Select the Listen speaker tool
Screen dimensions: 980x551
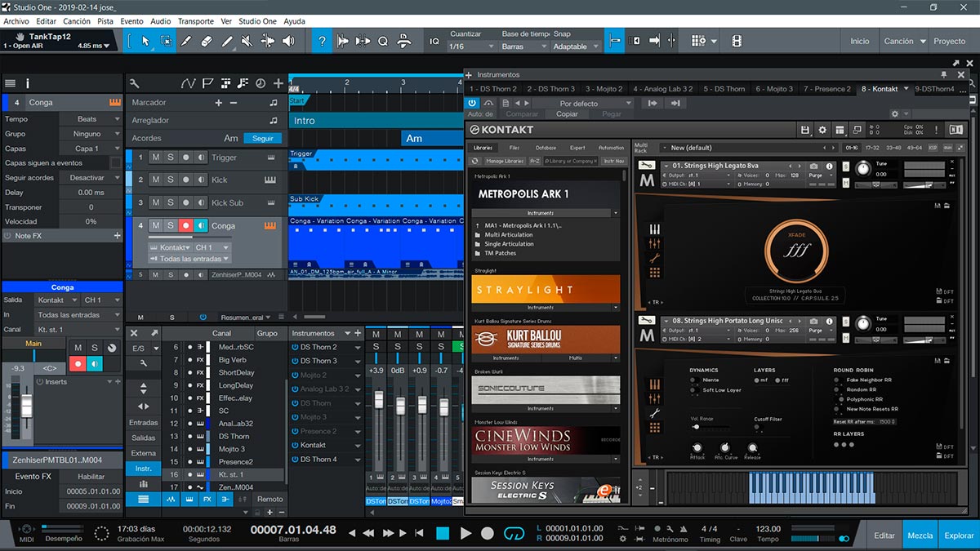tap(288, 41)
